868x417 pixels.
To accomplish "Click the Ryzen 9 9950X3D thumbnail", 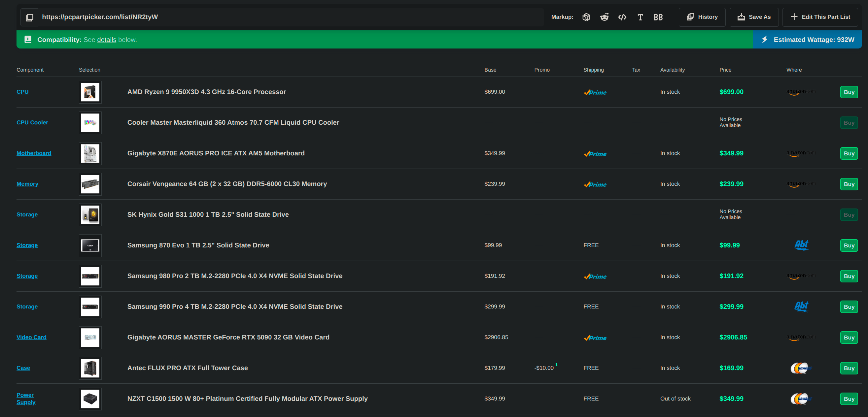I will click(x=90, y=92).
